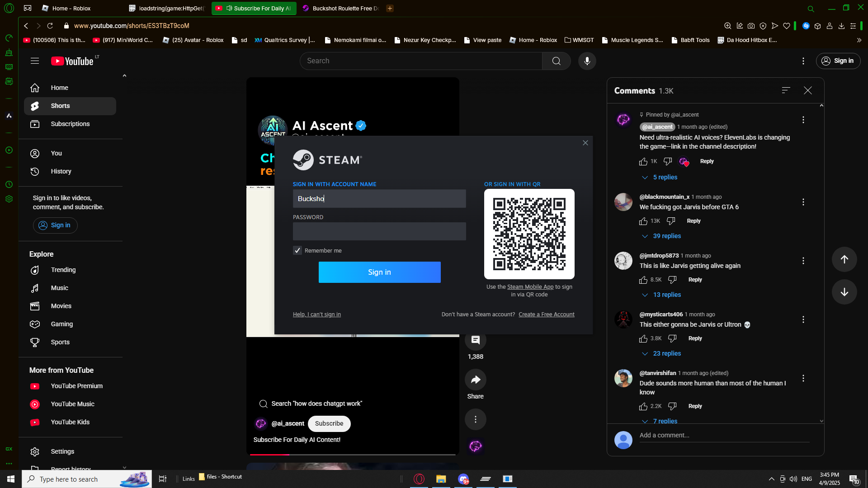The height and width of the screenshot is (488, 868).
Task: Open Help, I can't sign in link
Action: click(x=317, y=314)
